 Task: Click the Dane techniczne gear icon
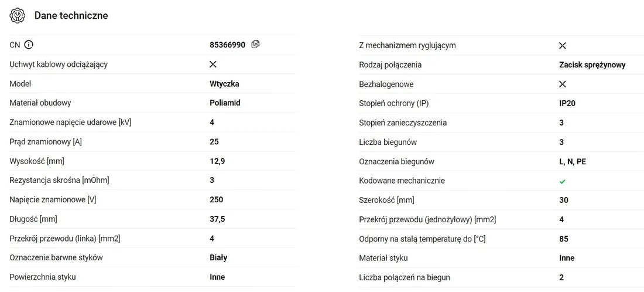pyautogui.click(x=17, y=16)
